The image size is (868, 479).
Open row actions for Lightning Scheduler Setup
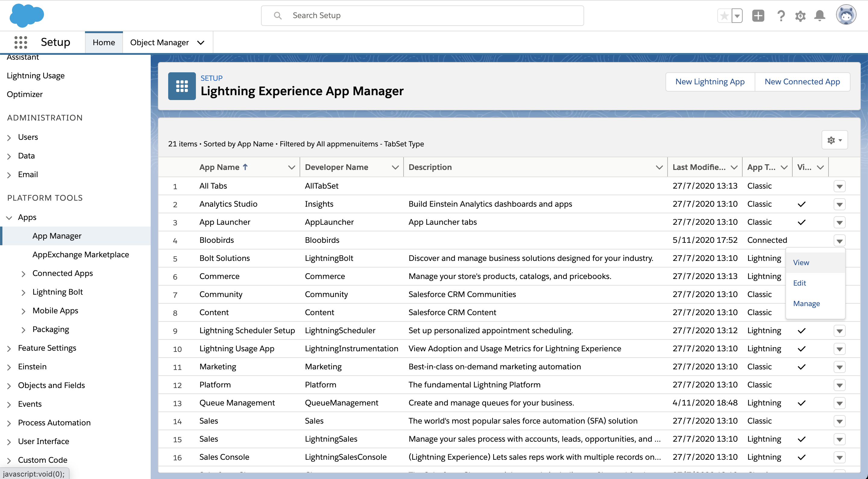point(839,331)
